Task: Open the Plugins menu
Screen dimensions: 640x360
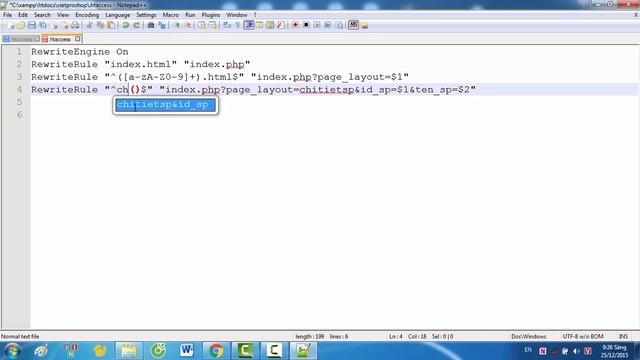Action: tap(211, 15)
